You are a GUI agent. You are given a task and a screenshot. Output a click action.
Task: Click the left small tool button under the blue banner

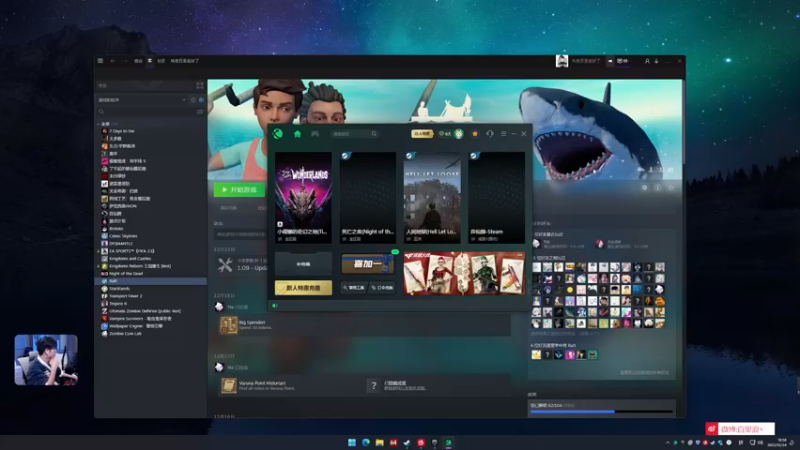[x=354, y=288]
